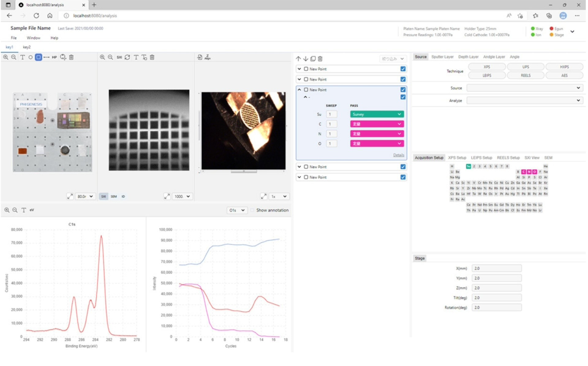The width and height of the screenshot is (588, 366).
Task: Select text tool above SXI image
Action: pyautogui.click(x=136, y=57)
